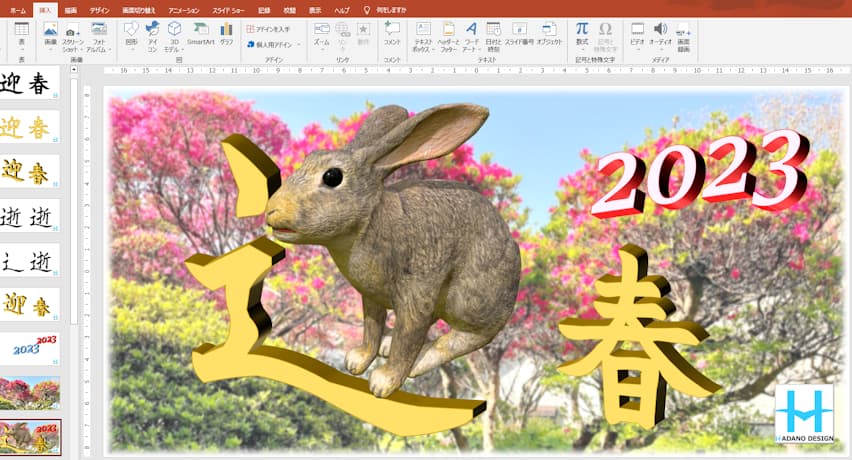
Task: Insert a picture with the 画像 icon
Action: click(50, 29)
